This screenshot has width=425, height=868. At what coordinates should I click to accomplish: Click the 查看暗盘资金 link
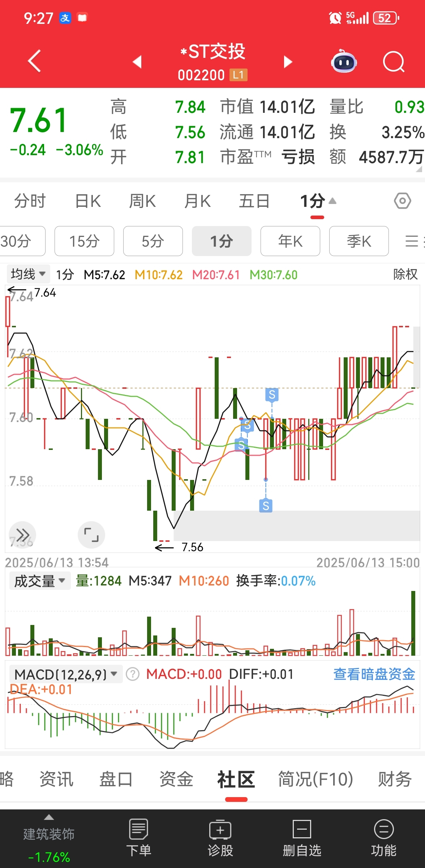374,674
